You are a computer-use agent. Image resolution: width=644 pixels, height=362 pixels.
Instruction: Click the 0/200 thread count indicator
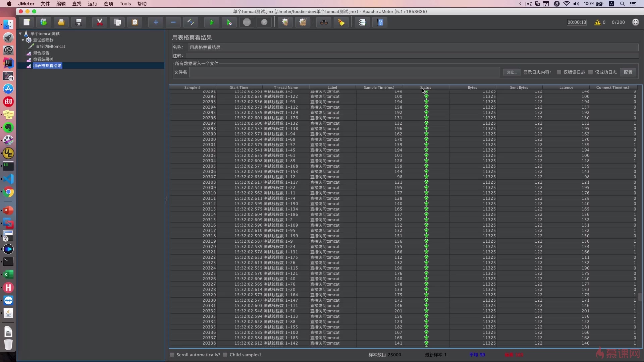tap(618, 22)
